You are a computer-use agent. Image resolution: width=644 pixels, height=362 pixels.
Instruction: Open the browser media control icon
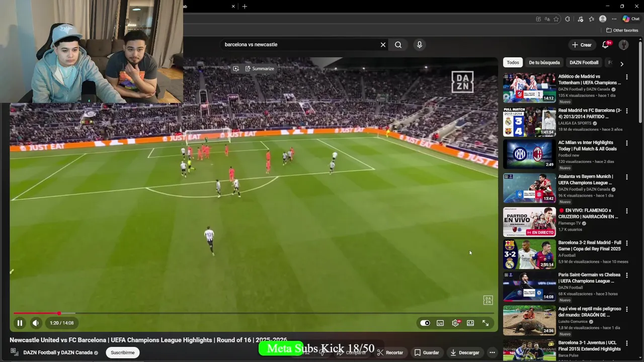(x=580, y=19)
